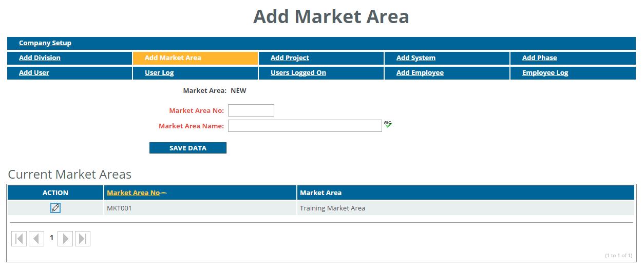Show Users Logged On
644x270 pixels.
point(298,73)
